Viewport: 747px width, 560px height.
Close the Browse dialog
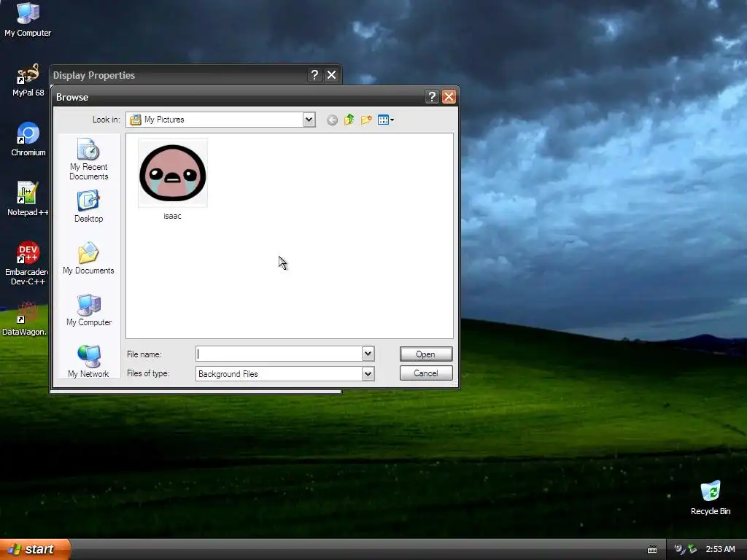click(x=449, y=97)
